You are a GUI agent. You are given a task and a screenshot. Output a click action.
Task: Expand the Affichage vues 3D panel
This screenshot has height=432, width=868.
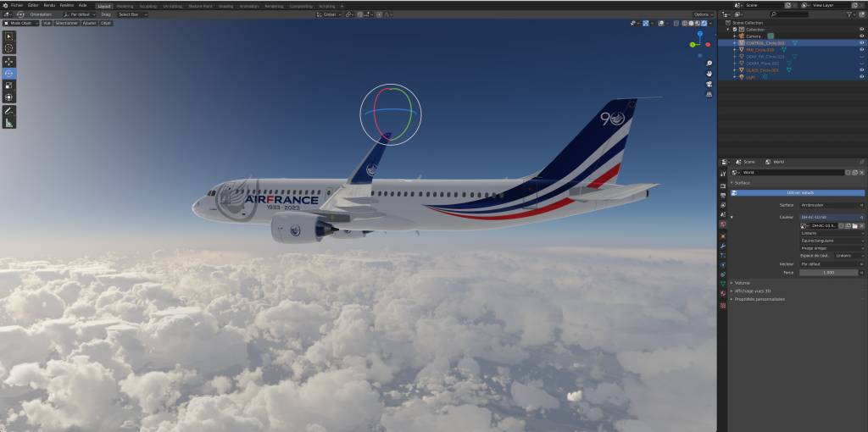[x=751, y=291]
